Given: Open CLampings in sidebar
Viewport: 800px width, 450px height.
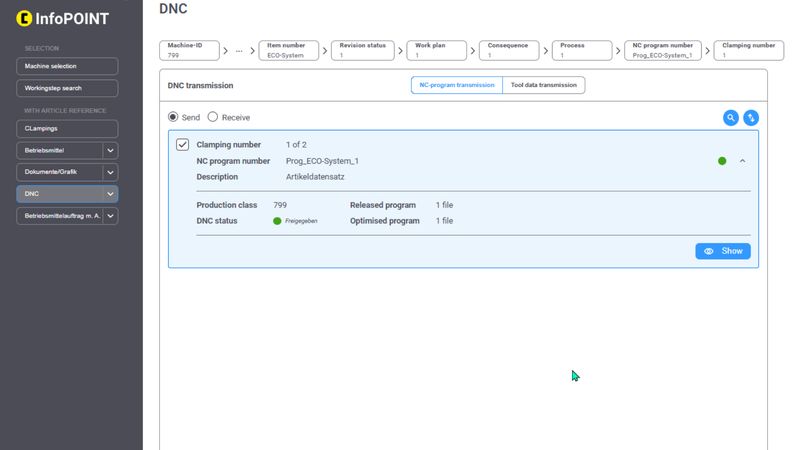Looking at the screenshot, I should point(67,129).
